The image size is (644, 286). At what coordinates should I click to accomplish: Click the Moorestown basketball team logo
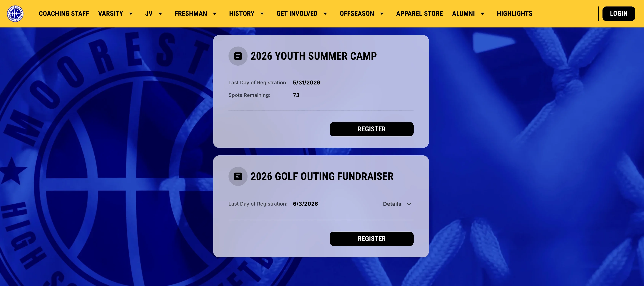[x=15, y=14]
